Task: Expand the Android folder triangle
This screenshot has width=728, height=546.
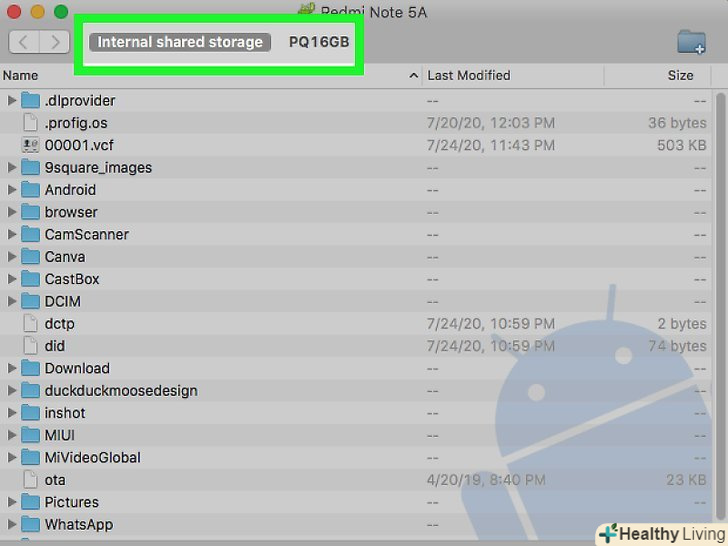Action: pyautogui.click(x=12, y=189)
